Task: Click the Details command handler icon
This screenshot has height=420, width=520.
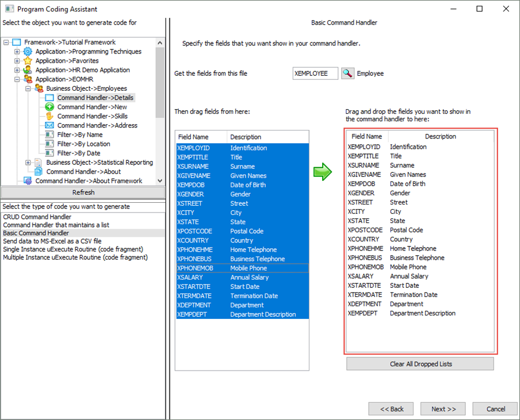Action: click(49, 98)
